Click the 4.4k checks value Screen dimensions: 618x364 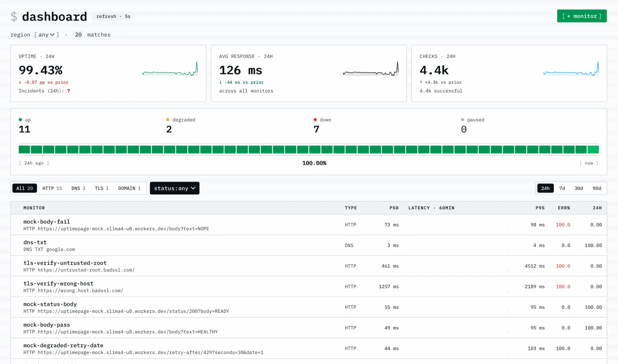pos(434,70)
